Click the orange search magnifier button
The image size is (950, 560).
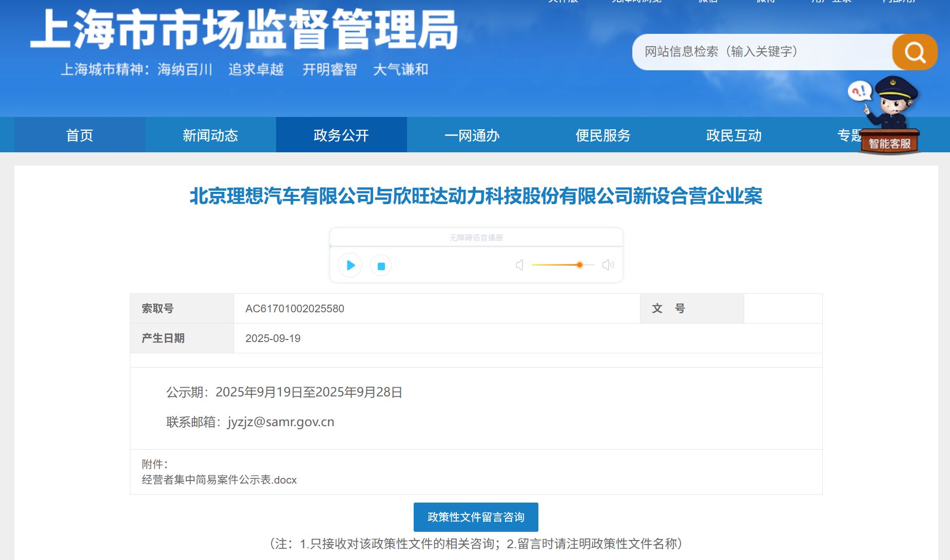click(915, 52)
